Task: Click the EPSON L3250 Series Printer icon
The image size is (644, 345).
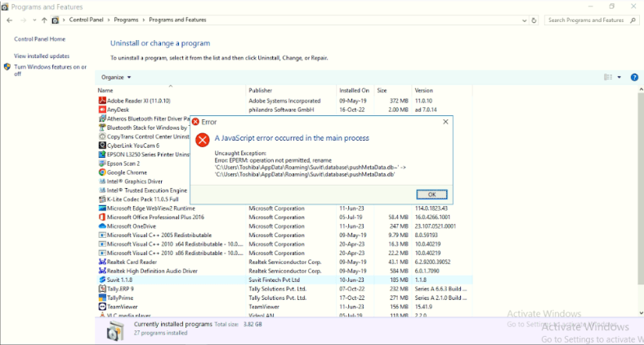Action: tap(102, 155)
